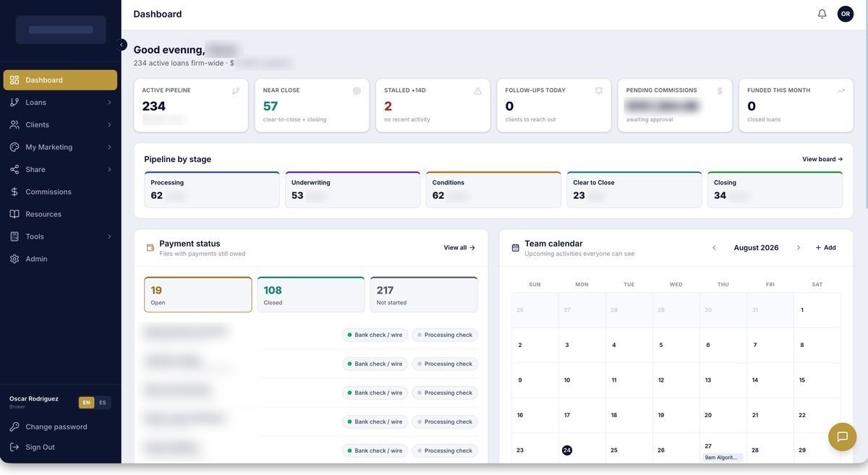The height and width of the screenshot is (475, 868).
Task: Open the Resources menu item
Action: tap(60, 215)
